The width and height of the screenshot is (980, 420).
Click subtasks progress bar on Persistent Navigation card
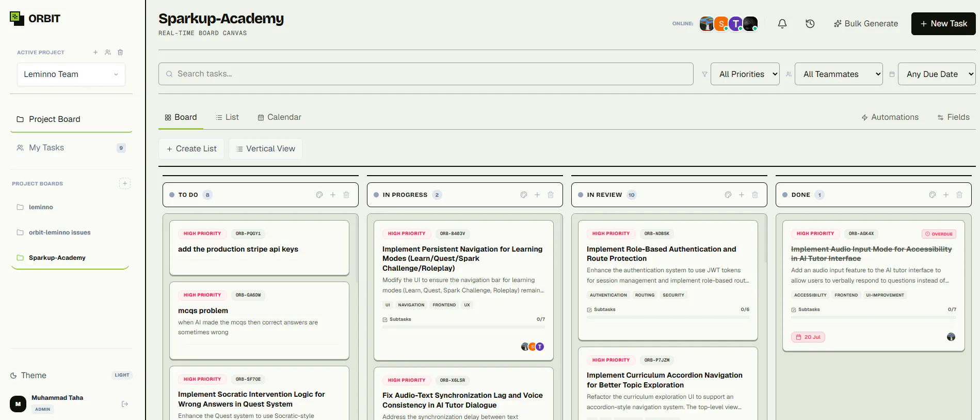[x=463, y=327]
